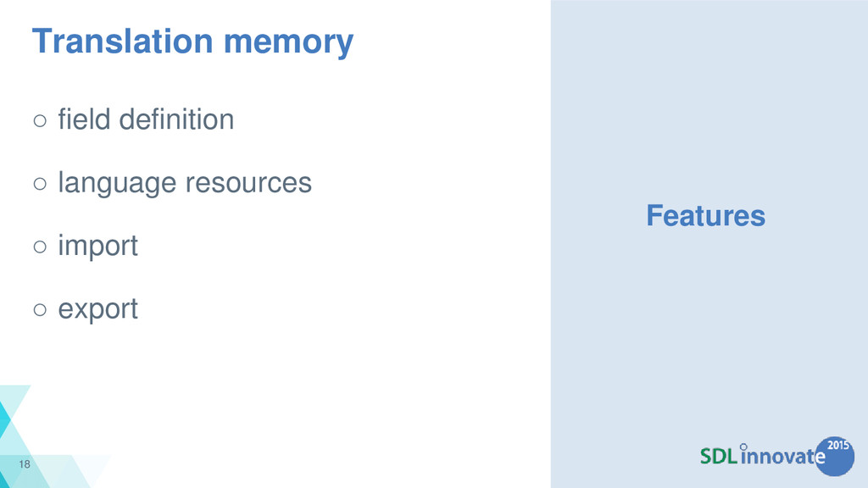Screen dimensions: 868x488
Task: Click the bullet circle before export
Action: tap(40, 310)
